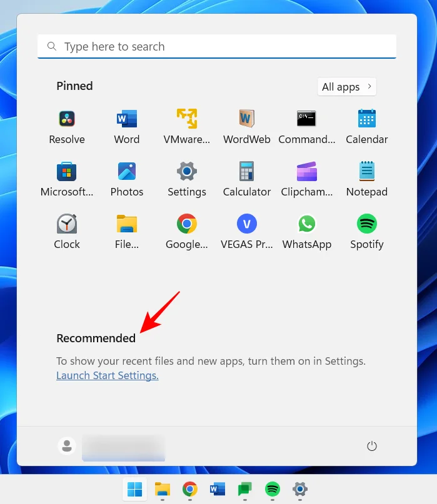Open Clipchamp video editor
Image resolution: width=437 pixels, height=504 pixels.
pos(307,180)
